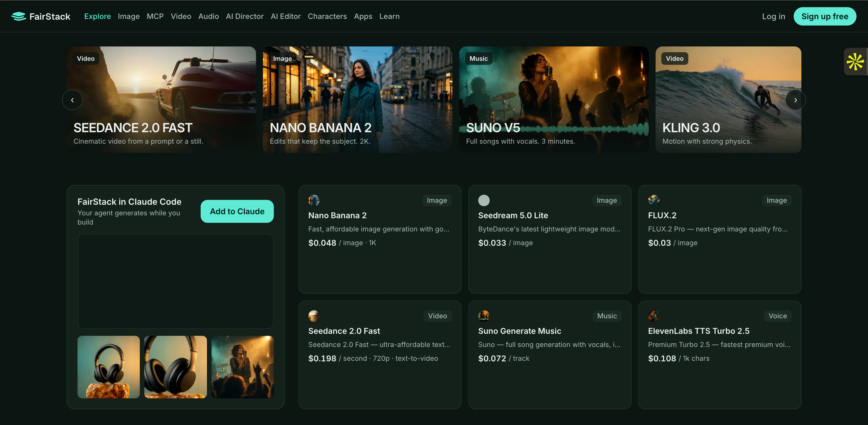Open the Kling 3.0 hero banner
This screenshot has width=868, height=425.
point(728,99)
